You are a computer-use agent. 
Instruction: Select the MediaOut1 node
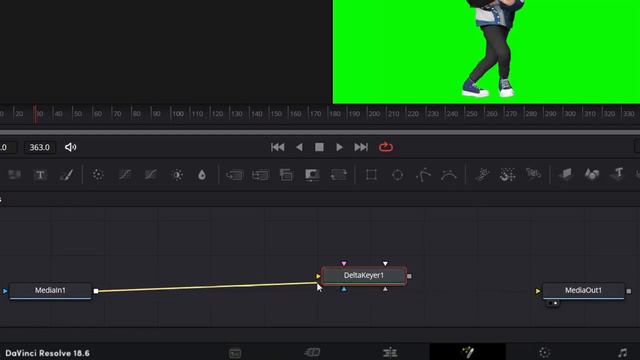point(583,291)
